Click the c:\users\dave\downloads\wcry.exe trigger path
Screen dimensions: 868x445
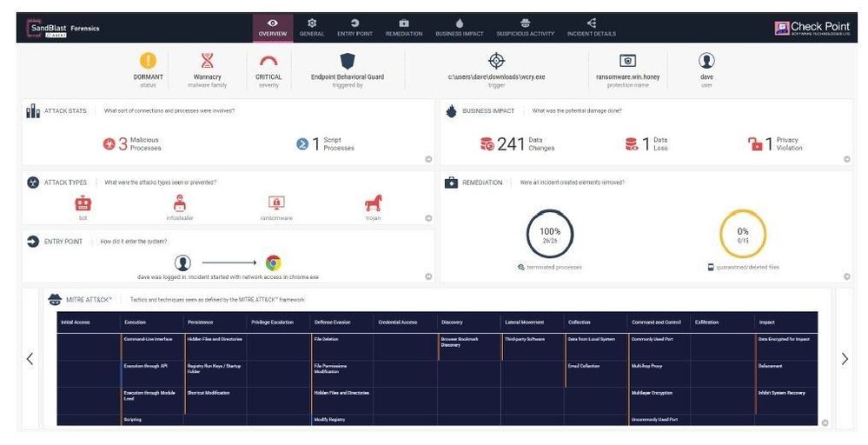pyautogui.click(x=496, y=77)
